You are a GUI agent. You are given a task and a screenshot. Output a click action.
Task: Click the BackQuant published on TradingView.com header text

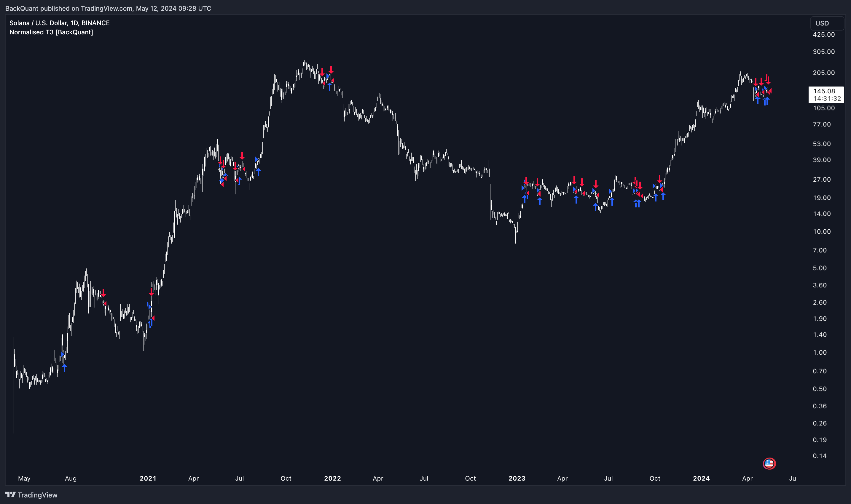coord(108,8)
